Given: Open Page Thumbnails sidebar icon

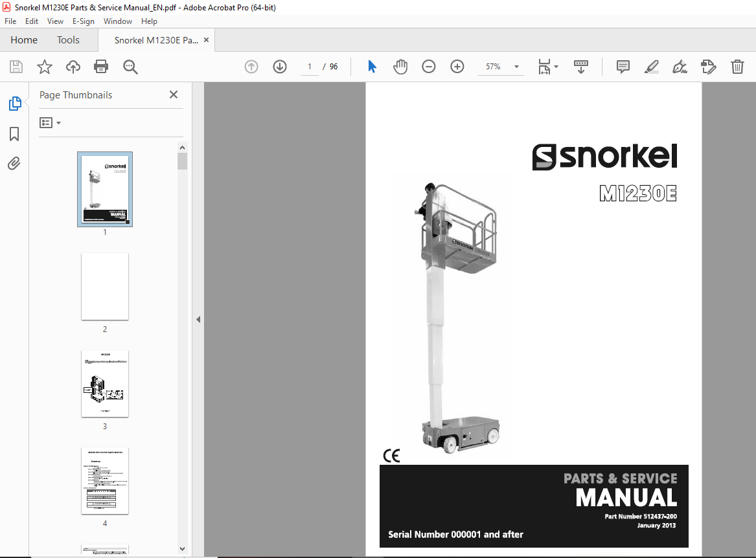Looking at the screenshot, I should 14,104.
